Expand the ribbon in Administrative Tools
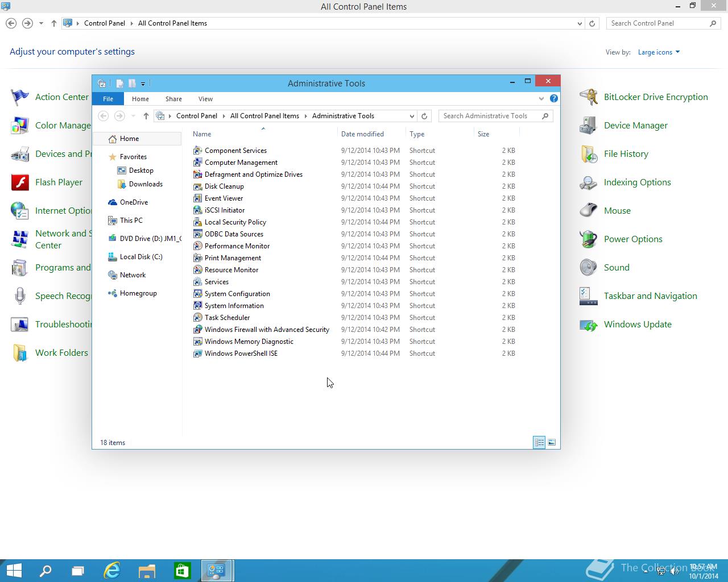728x582 pixels. 541,99
